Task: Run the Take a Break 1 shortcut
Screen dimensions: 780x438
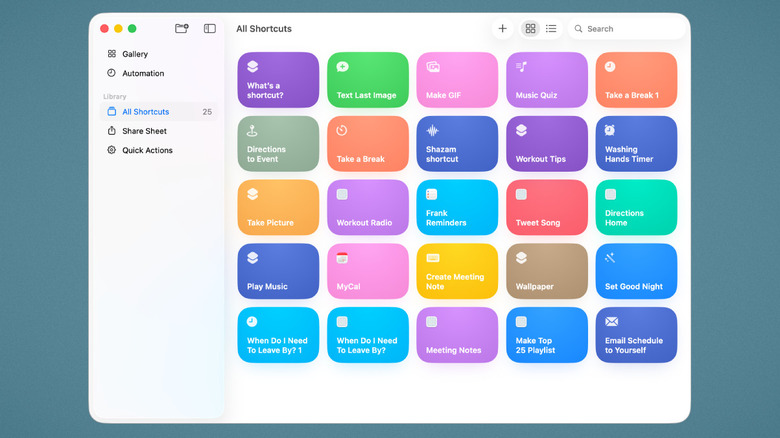Action: pyautogui.click(x=636, y=80)
